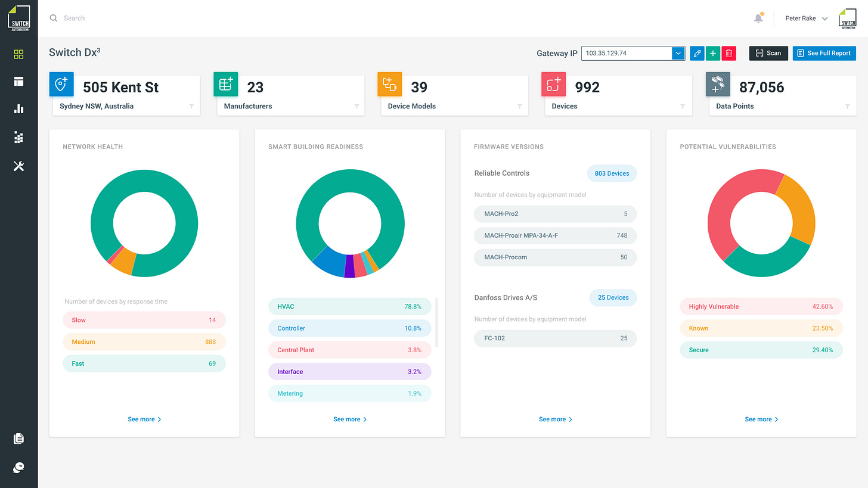Select the FC-102 model row
Image resolution: width=868 pixels, height=488 pixels.
click(556, 338)
